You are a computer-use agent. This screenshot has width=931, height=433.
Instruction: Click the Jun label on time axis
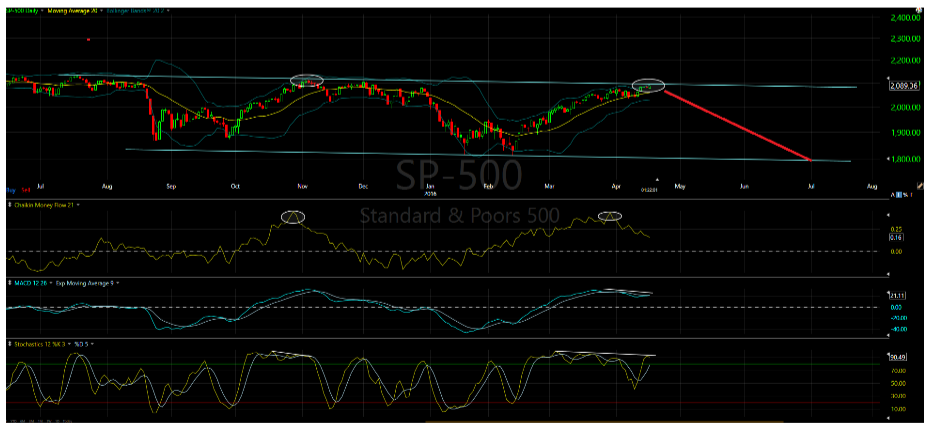pos(744,187)
